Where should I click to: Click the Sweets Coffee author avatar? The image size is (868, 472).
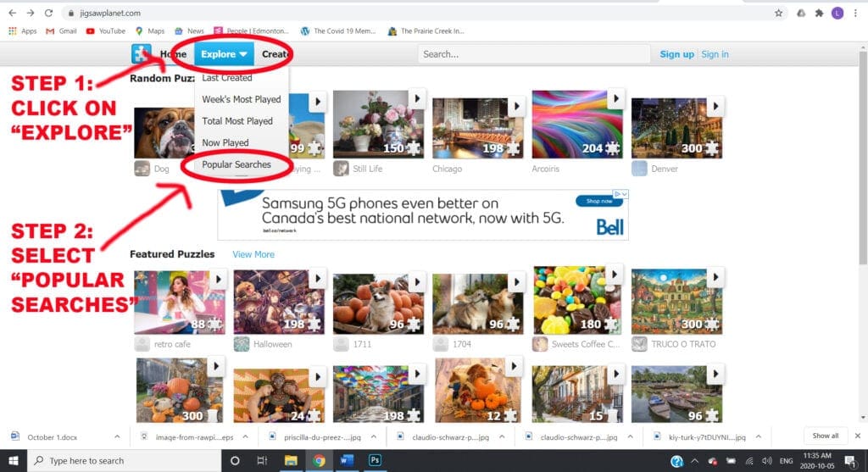tap(540, 344)
